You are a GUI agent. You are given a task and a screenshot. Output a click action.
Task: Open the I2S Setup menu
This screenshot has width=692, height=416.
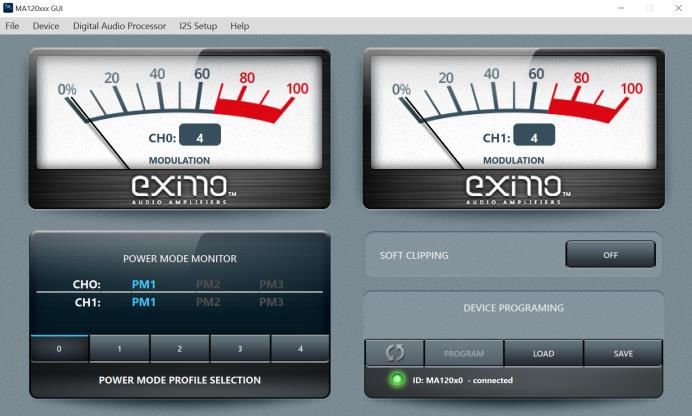(x=198, y=26)
